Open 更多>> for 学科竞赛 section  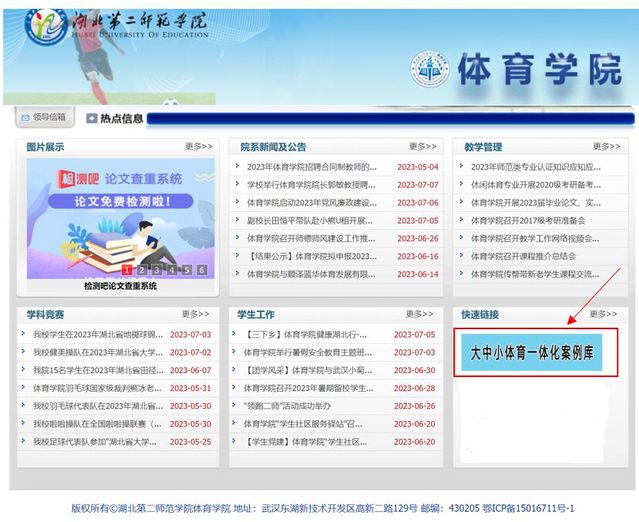coord(198,314)
